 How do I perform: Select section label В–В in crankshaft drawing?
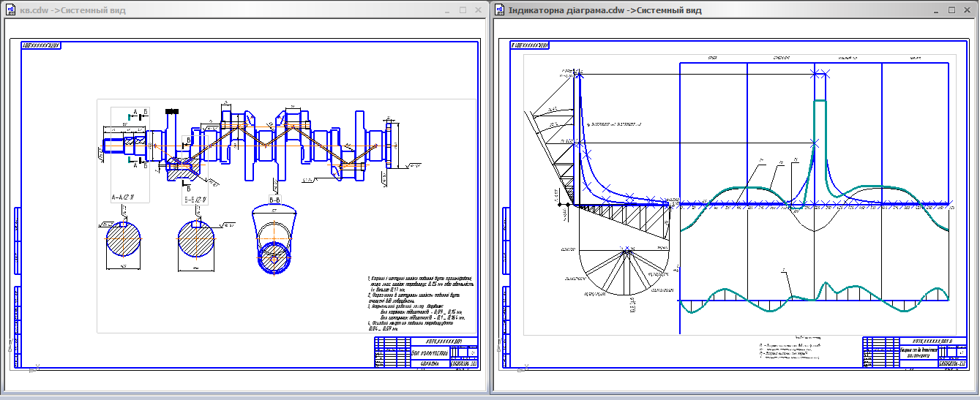pos(275,199)
